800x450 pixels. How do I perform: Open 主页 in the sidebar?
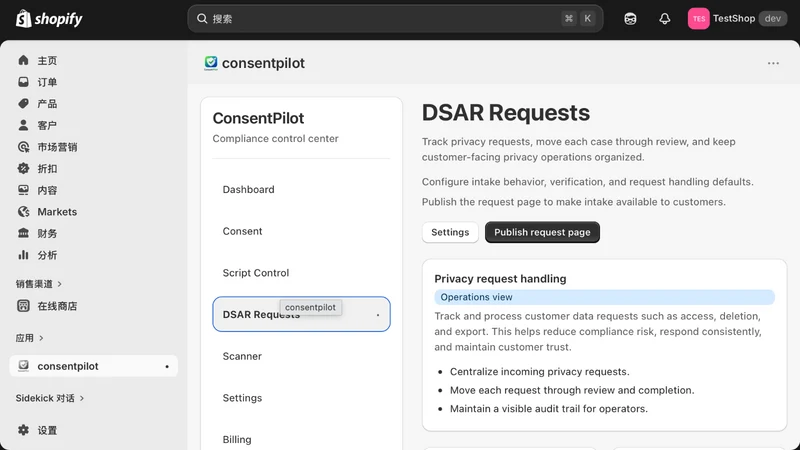(47, 60)
